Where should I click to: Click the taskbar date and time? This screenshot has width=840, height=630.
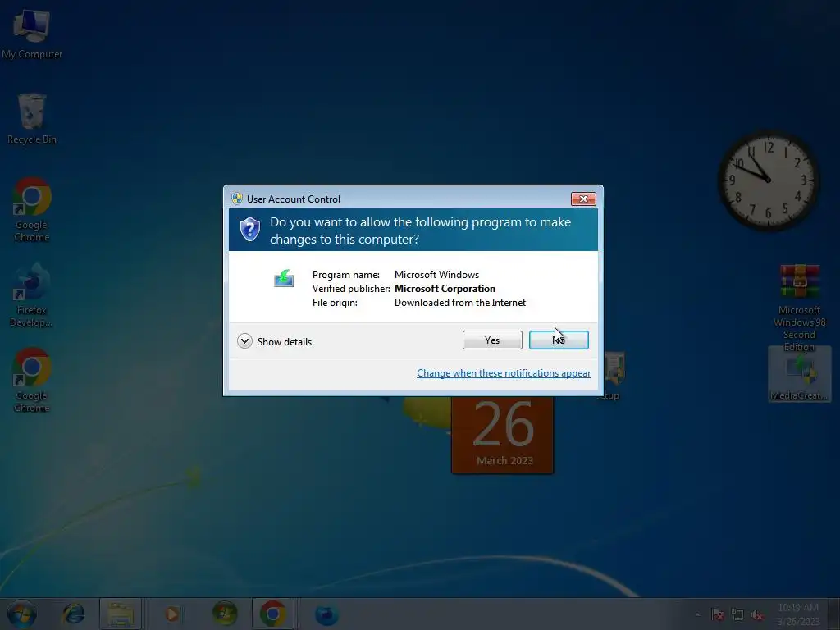[x=798, y=614]
